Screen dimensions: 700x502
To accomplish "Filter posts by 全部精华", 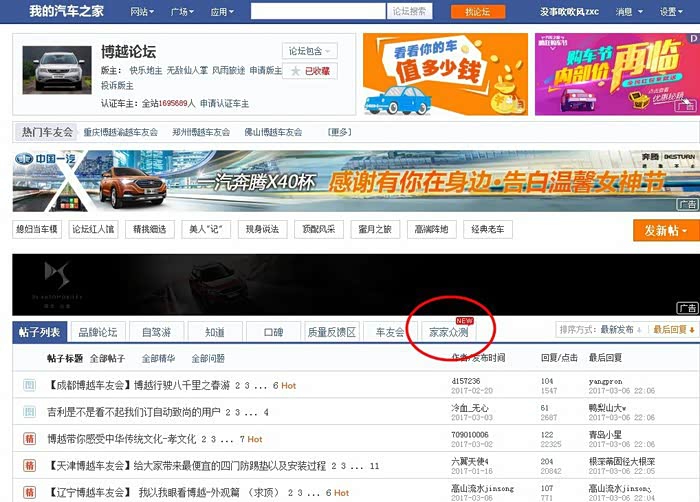I will pyautogui.click(x=158, y=358).
